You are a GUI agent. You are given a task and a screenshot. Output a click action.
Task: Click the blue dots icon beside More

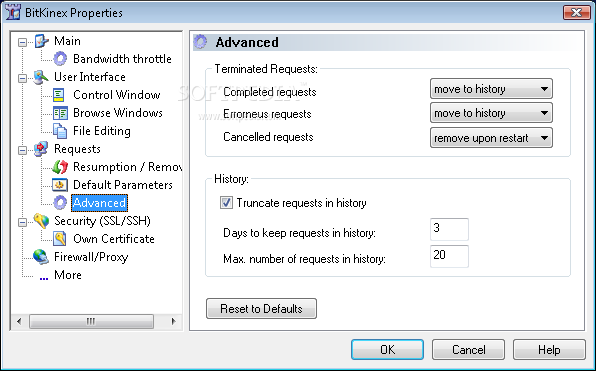point(44,279)
